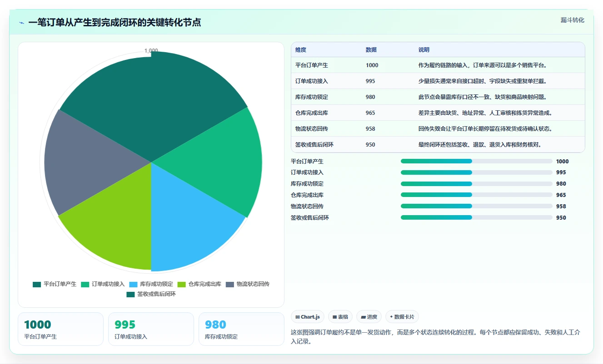
Task: Click the 980 value in the table
Action: click(x=370, y=97)
